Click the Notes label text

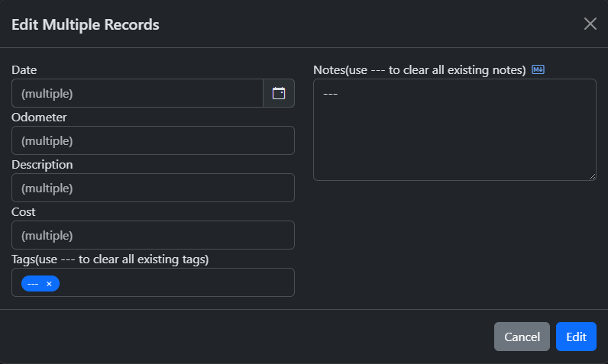pyautogui.click(x=419, y=70)
